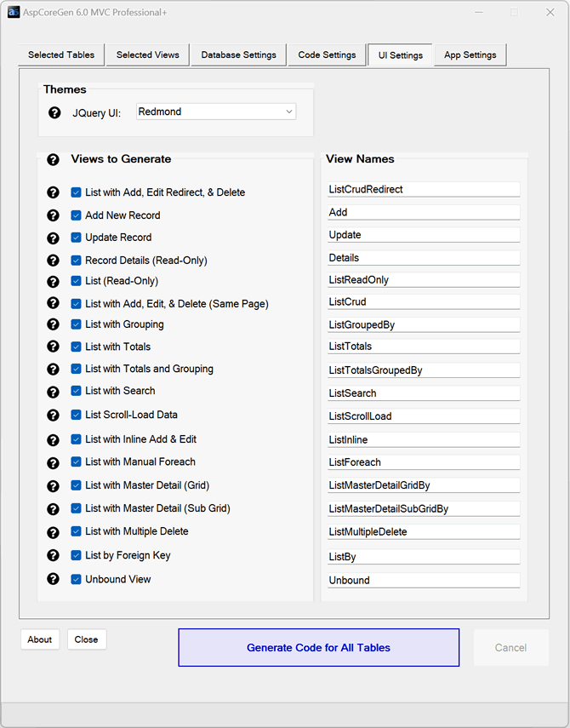The height and width of the screenshot is (728, 570).
Task: Disable List with Totals checkbox
Action: click(x=77, y=347)
